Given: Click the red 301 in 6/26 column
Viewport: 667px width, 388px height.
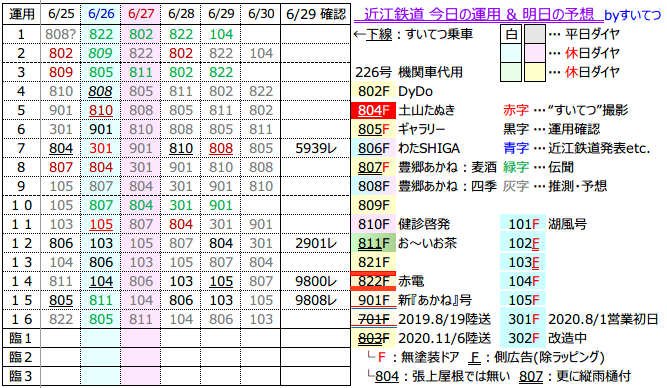Looking at the screenshot, I should tap(101, 148).
